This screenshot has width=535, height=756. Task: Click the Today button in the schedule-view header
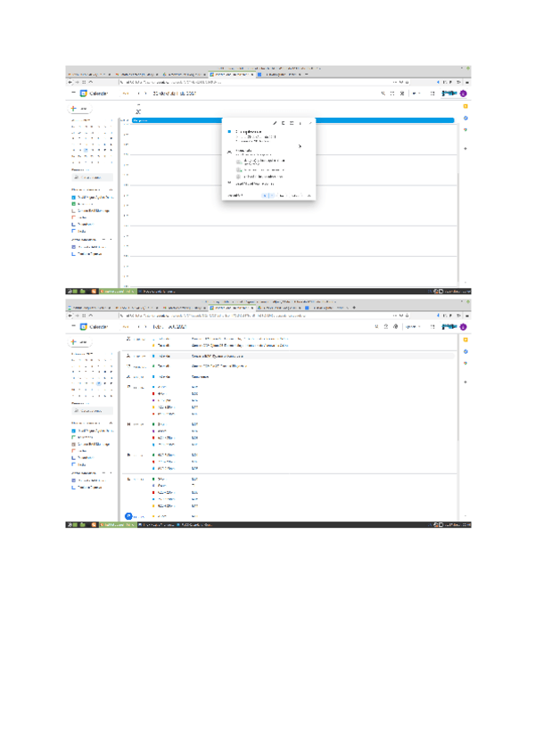(x=126, y=327)
